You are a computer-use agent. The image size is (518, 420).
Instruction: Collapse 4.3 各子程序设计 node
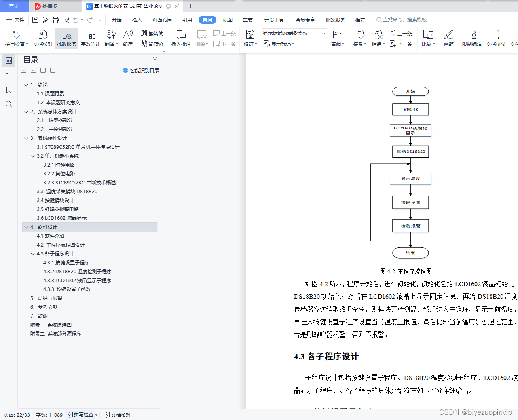click(33, 254)
